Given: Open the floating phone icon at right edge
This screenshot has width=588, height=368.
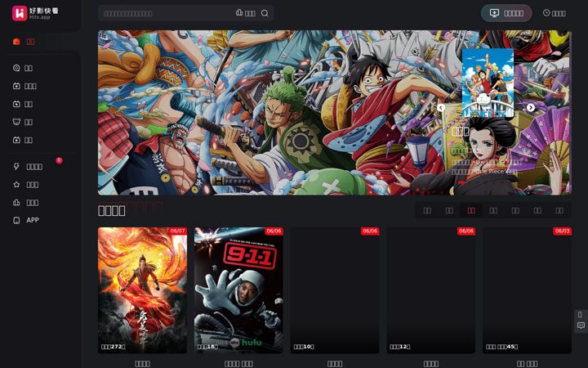Looking at the screenshot, I should point(580,314).
